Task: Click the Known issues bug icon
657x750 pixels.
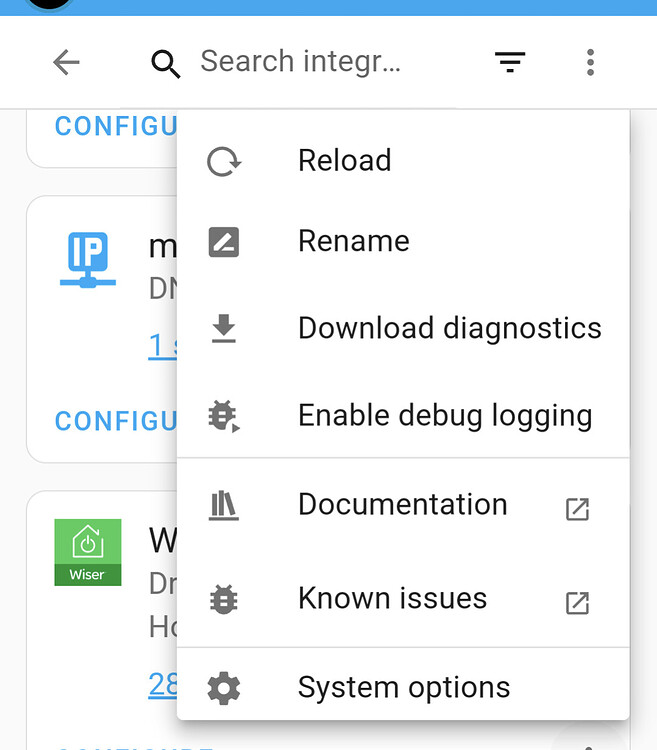Action: pyautogui.click(x=224, y=599)
